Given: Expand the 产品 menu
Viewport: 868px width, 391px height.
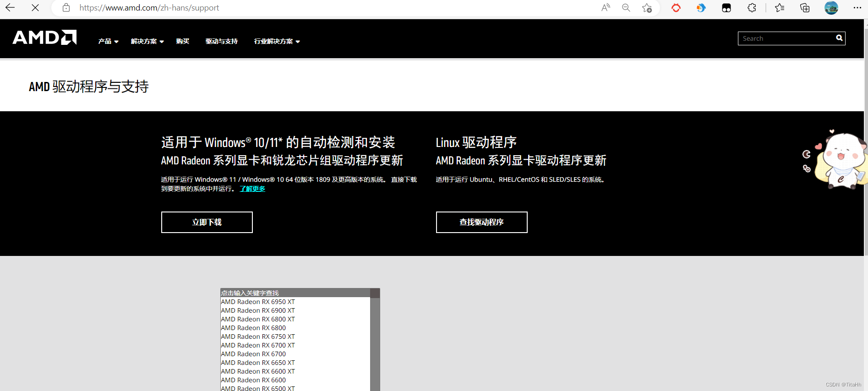Looking at the screenshot, I should [x=108, y=41].
